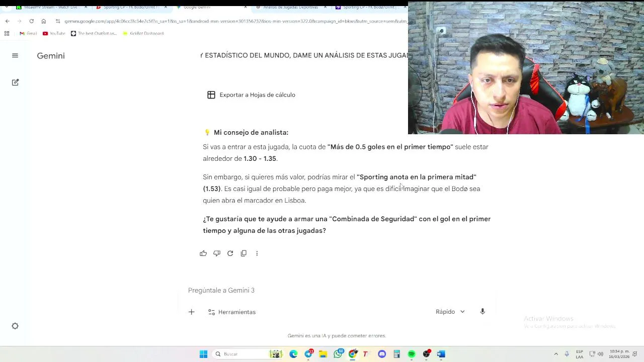
Task: Click the plus icon to add files
Action: click(x=191, y=312)
